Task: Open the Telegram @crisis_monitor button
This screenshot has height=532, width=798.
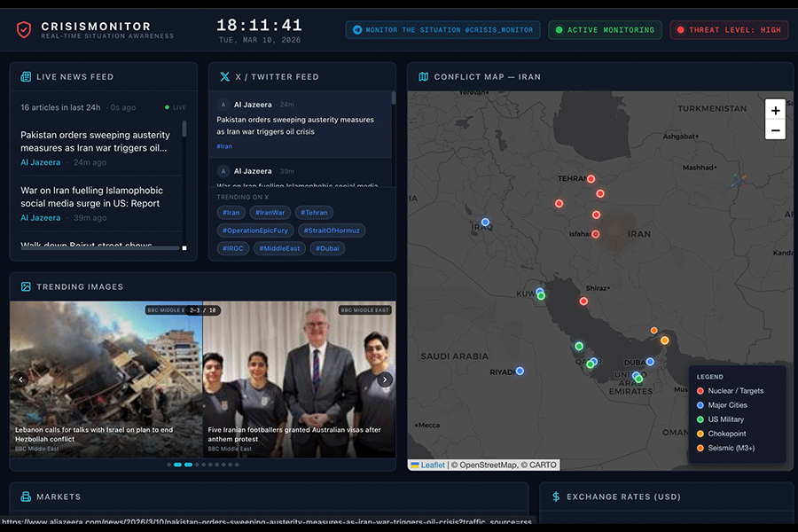Action: tap(442, 30)
